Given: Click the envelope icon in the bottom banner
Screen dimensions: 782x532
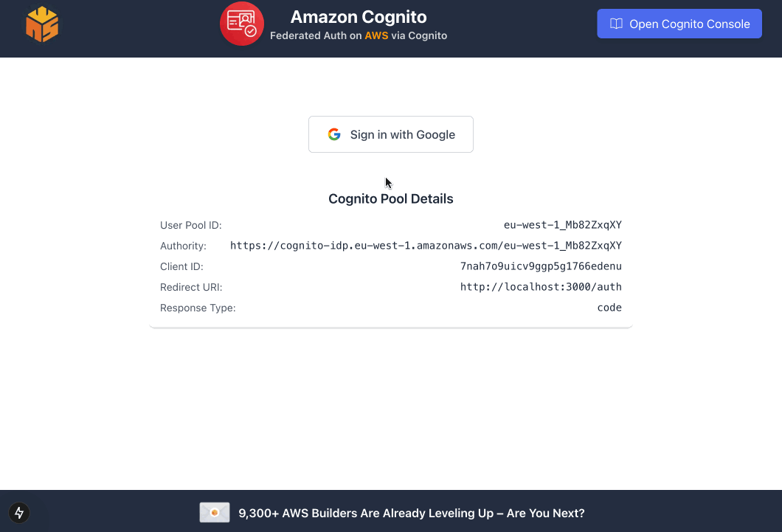Looking at the screenshot, I should click(214, 512).
